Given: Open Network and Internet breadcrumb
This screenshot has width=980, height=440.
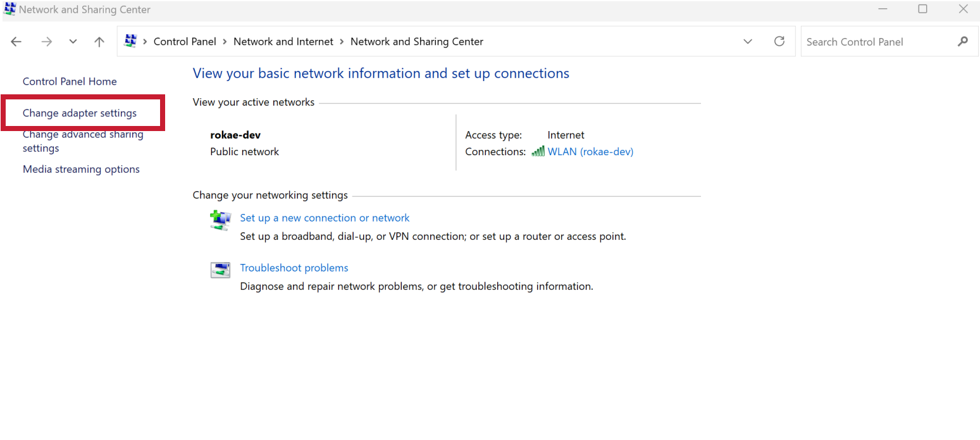Looking at the screenshot, I should pyautogui.click(x=283, y=42).
